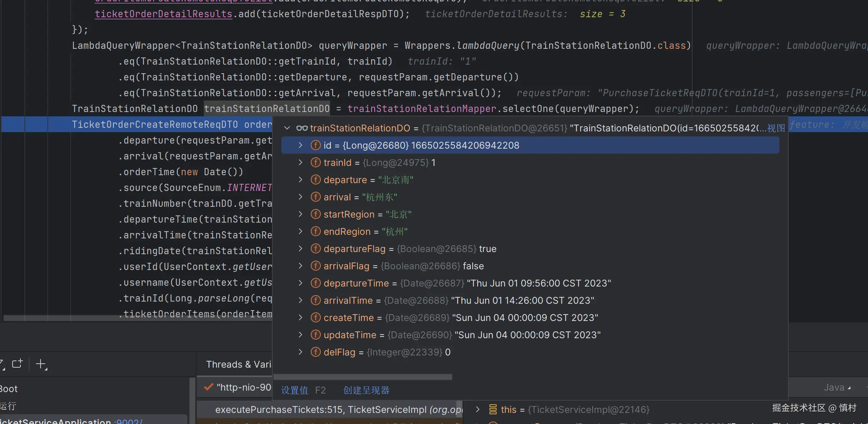Expand the 'this' TicketServiceImpl variable
The height and width of the screenshot is (424, 868).
click(478, 410)
